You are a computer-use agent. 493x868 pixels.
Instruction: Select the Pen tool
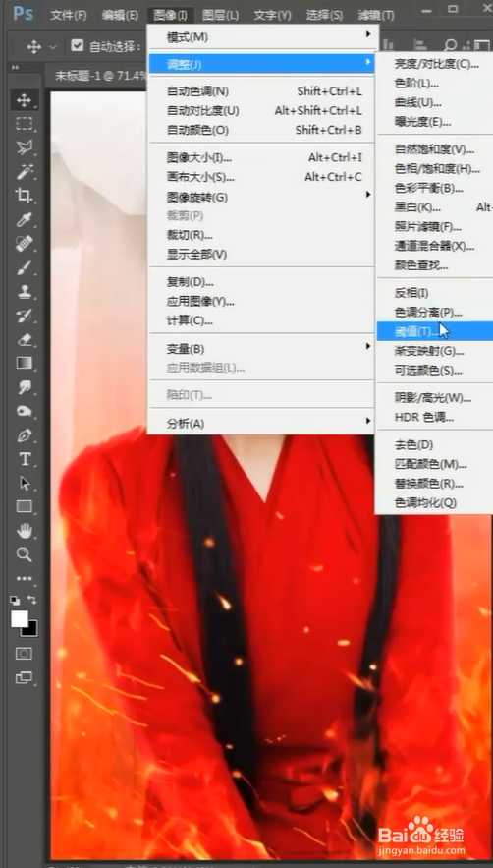24,435
